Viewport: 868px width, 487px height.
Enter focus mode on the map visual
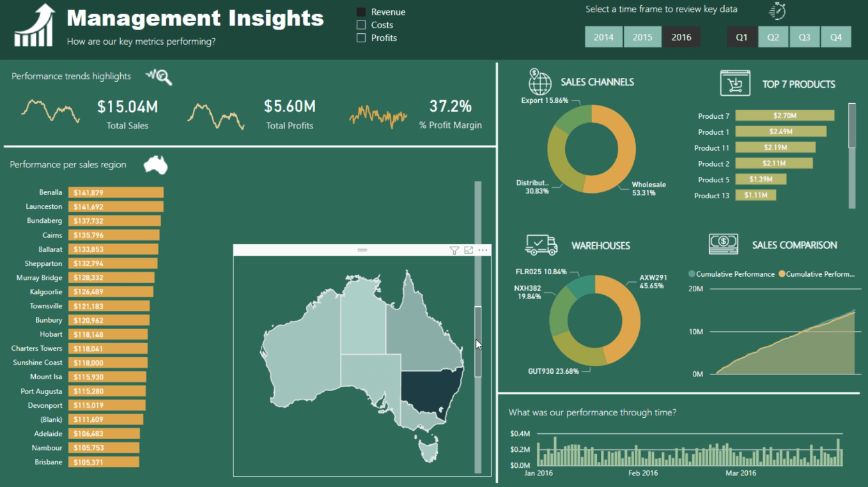click(469, 251)
